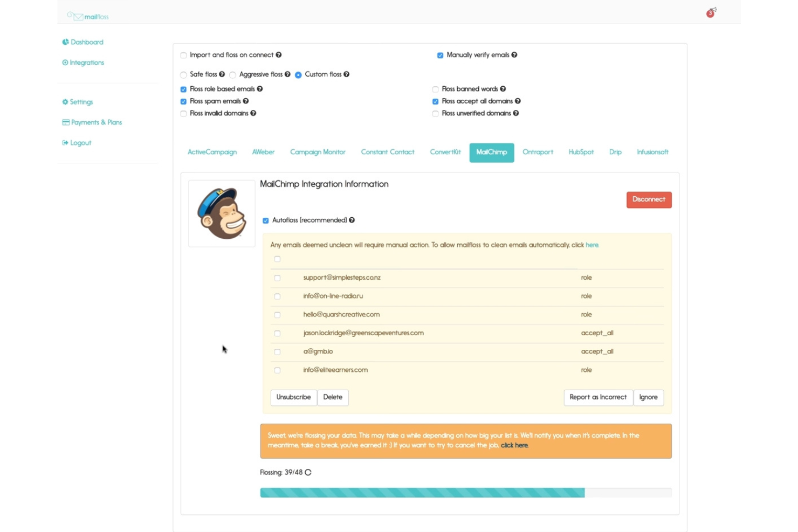Click help icon beside Import and floss on connect

[x=279, y=55]
